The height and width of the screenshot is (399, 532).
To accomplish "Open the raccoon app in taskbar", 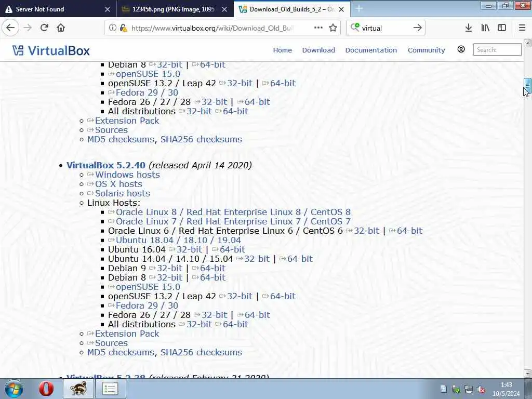I will [x=78, y=389].
